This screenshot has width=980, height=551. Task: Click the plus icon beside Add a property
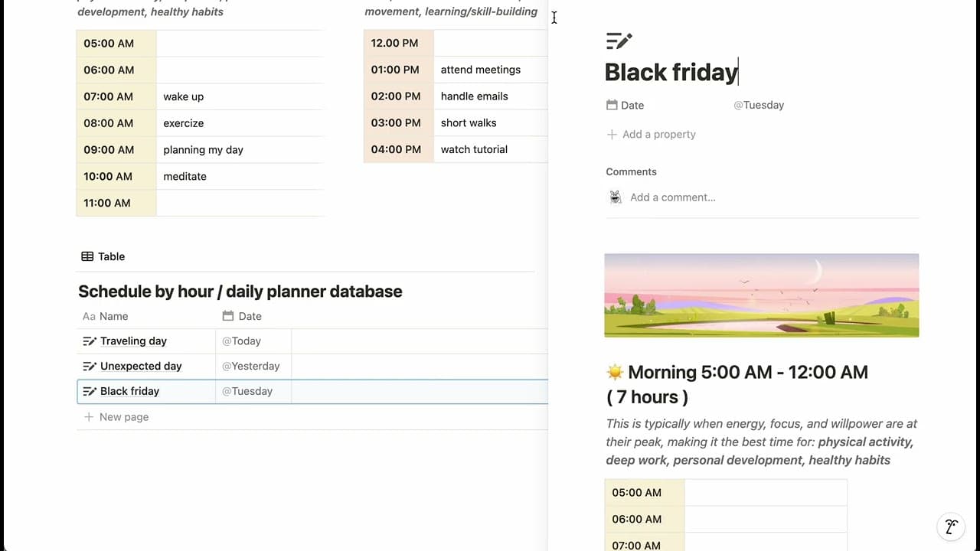tap(612, 135)
